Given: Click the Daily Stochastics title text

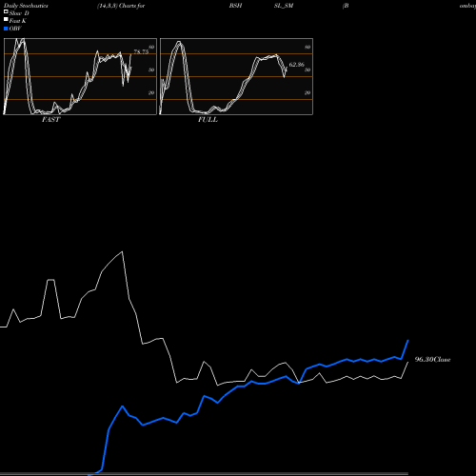Looking at the screenshot, I should click(x=26, y=6).
